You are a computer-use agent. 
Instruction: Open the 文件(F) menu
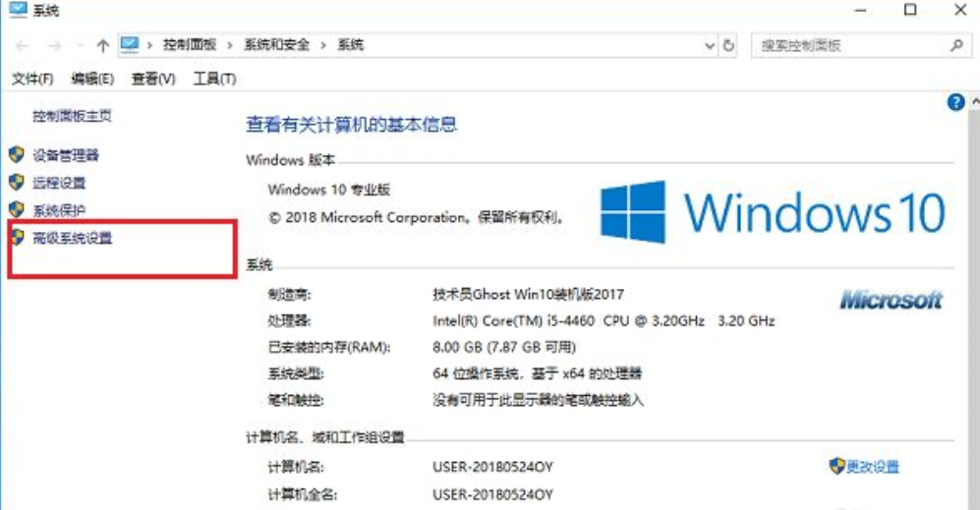click(x=32, y=79)
